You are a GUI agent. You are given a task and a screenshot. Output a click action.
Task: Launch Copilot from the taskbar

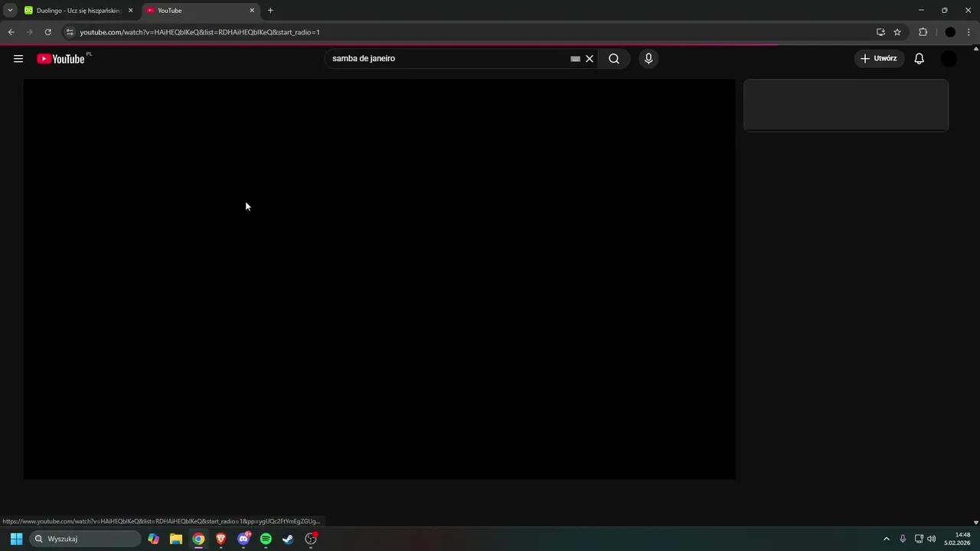[153, 539]
